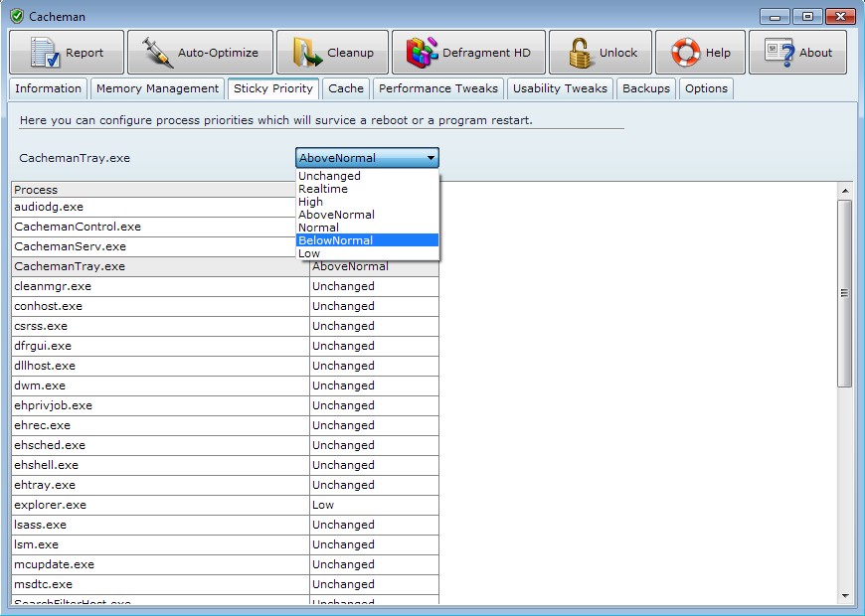Switch to the Usability Tweaks tab
Image resolution: width=865 pixels, height=616 pixels.
[x=560, y=88]
